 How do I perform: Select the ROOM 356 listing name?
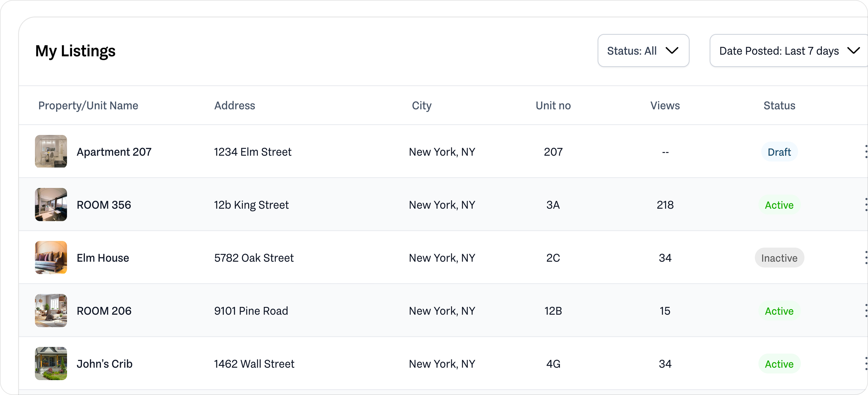[104, 205]
